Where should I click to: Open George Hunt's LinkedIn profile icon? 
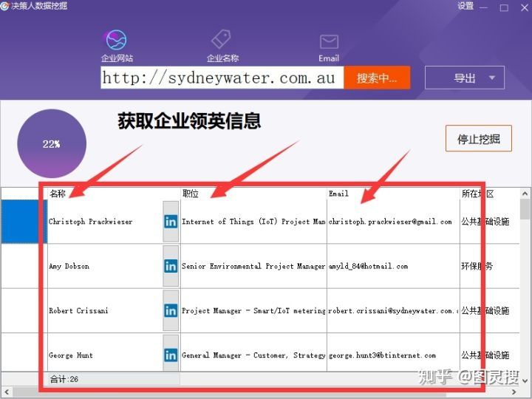tap(171, 355)
